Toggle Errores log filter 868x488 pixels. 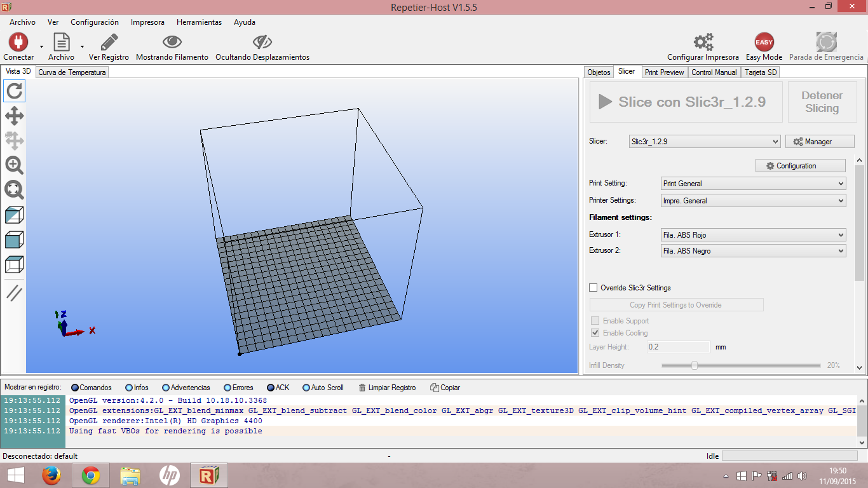(238, 388)
